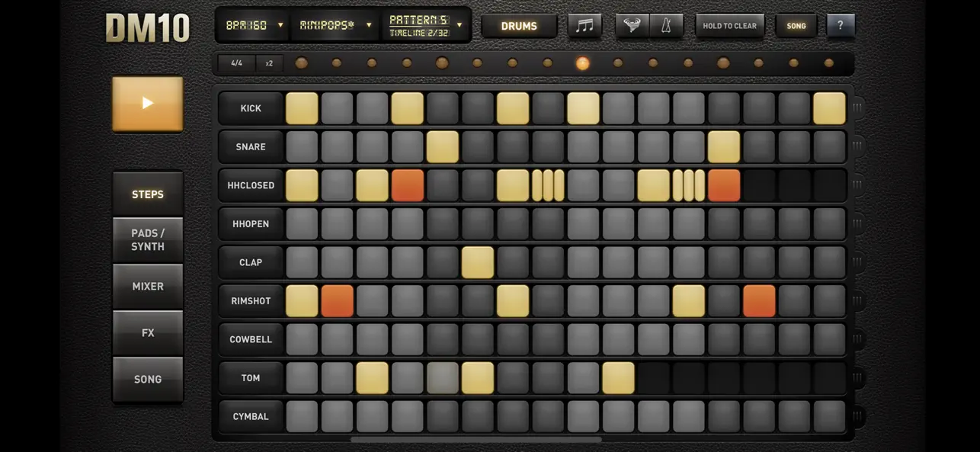980x452 pixels.
Task: Open the help panel via the question mark icon
Action: [841, 25]
